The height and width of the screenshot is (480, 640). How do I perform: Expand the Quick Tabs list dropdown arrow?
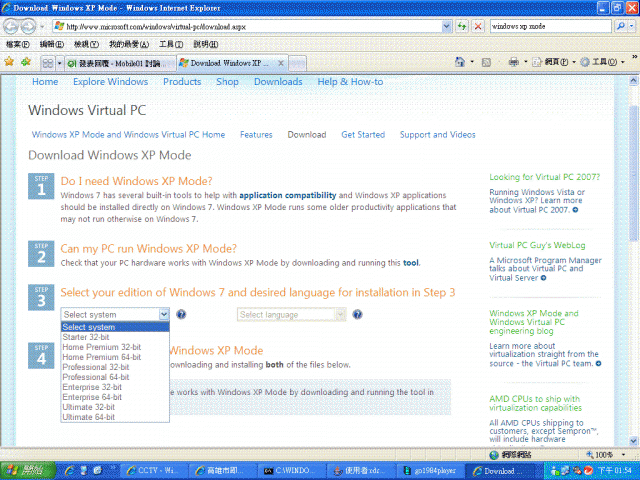coord(59,63)
